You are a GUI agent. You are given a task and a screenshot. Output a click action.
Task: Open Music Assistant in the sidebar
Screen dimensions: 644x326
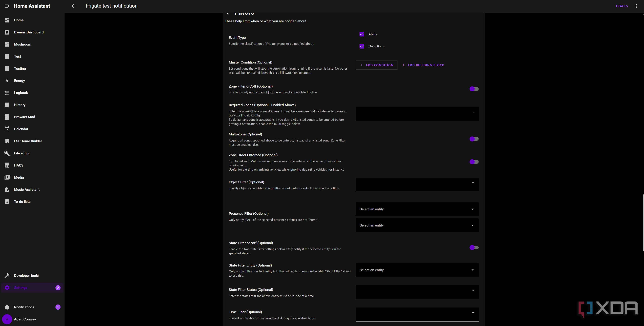click(32, 190)
